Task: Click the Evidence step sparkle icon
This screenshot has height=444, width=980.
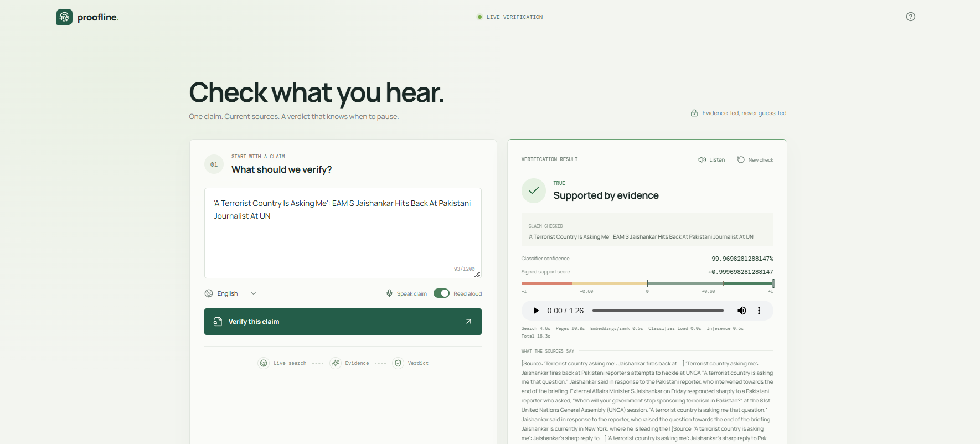Action: click(336, 363)
